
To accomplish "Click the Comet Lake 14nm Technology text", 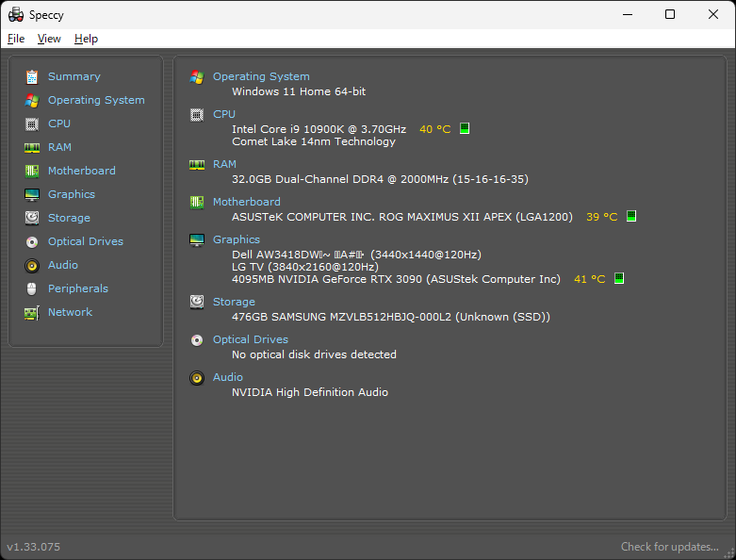I will (x=314, y=141).
